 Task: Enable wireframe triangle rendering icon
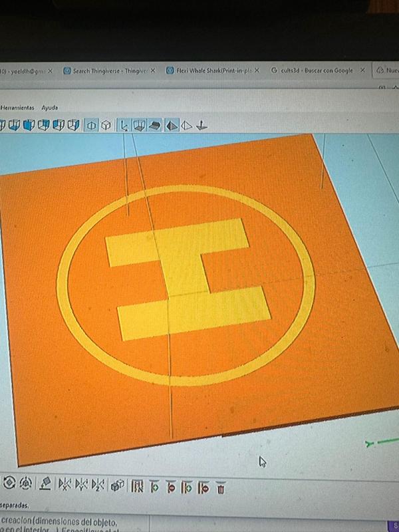click(x=186, y=126)
